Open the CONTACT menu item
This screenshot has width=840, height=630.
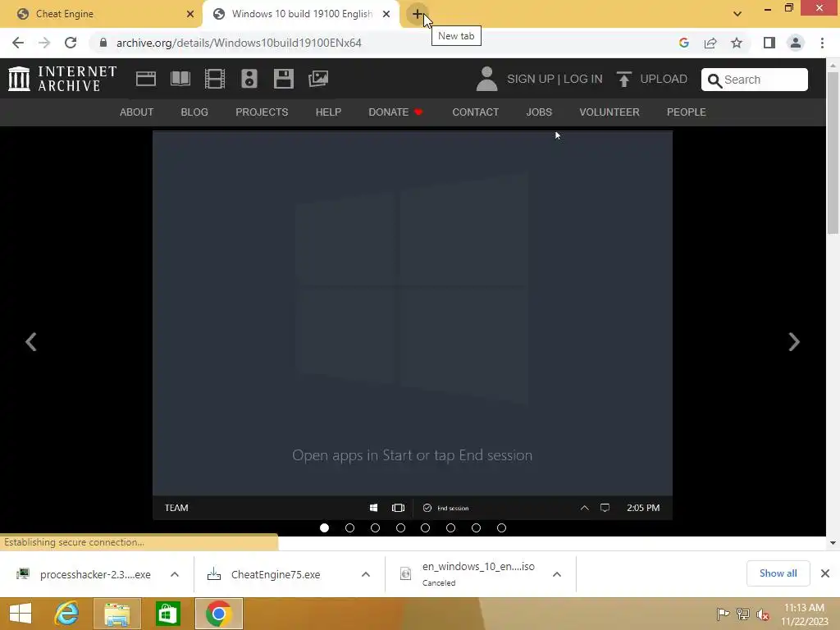(476, 112)
